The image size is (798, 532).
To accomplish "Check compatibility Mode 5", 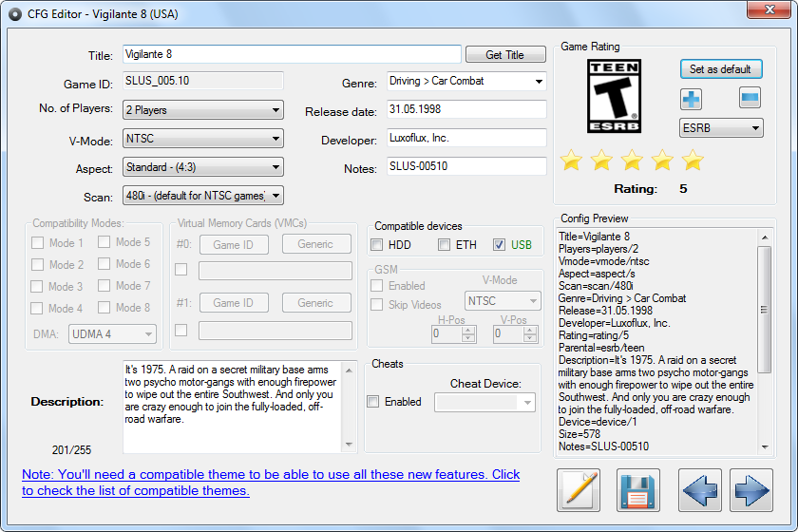I will (x=104, y=242).
